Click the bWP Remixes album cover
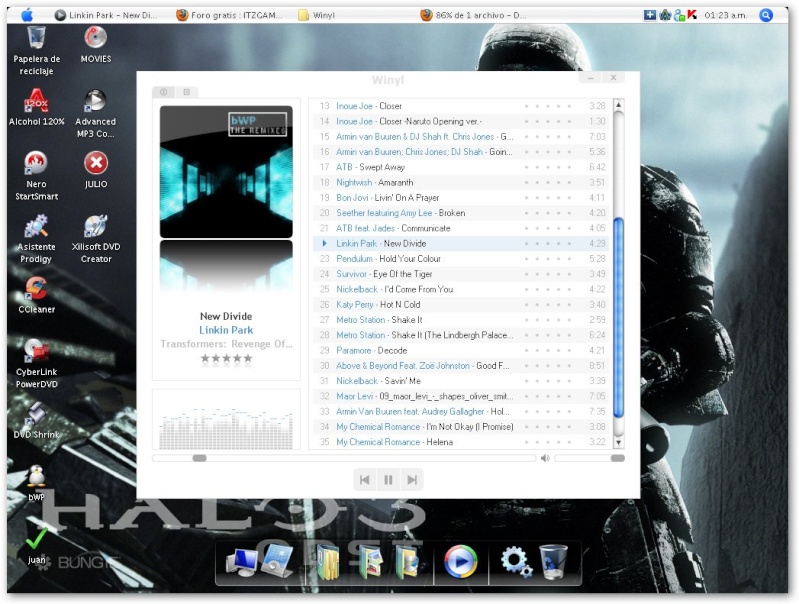Viewport: 799px width, 604px height. coord(226,172)
